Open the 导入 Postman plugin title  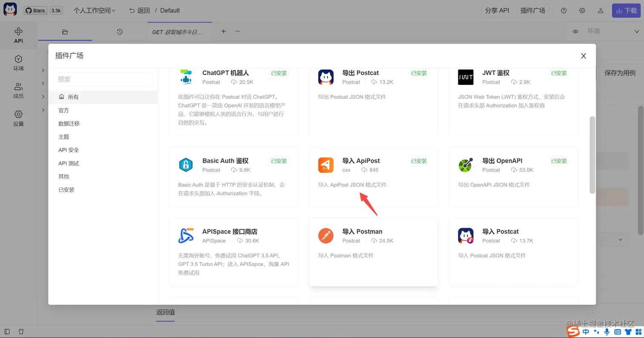coord(362,231)
